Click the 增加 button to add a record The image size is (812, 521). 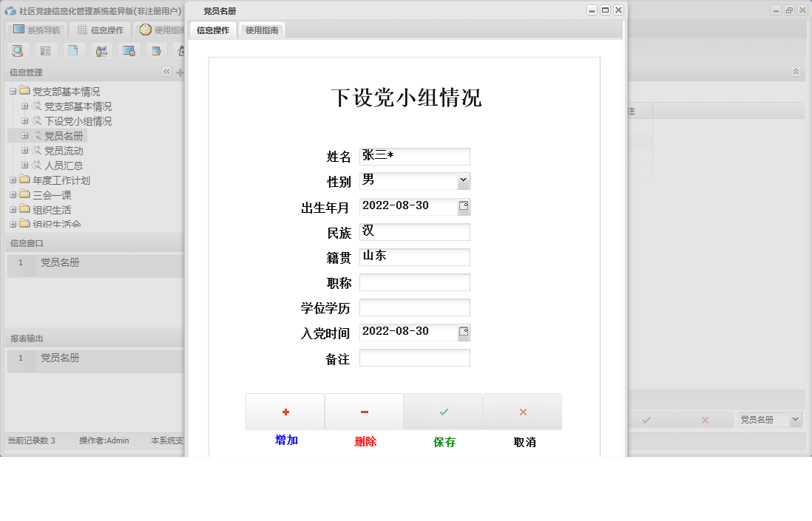(x=285, y=412)
